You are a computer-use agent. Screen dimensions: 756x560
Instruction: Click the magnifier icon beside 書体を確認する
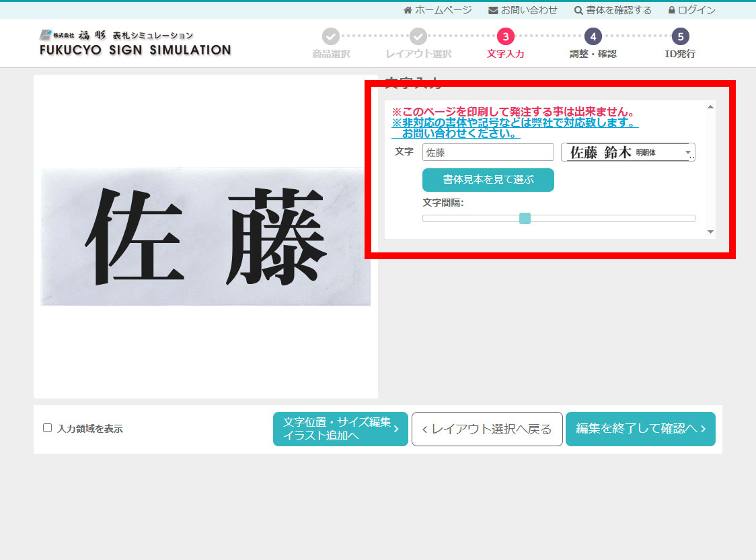[x=578, y=10]
